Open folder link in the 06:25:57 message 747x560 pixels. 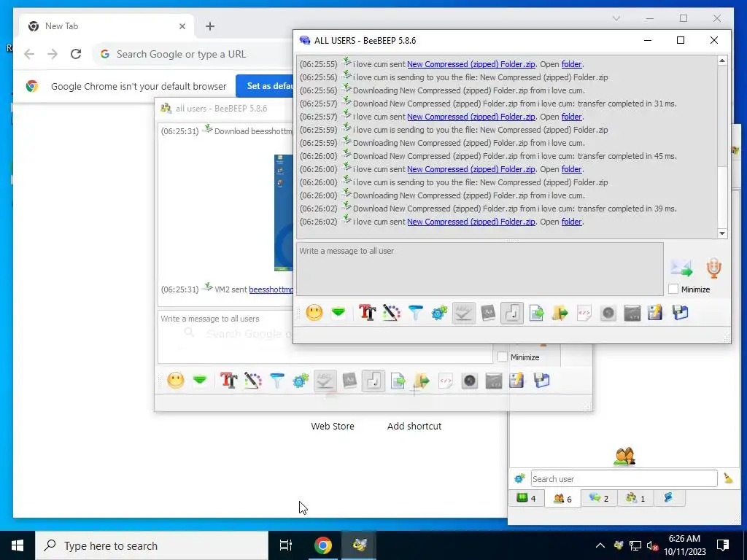point(571,117)
